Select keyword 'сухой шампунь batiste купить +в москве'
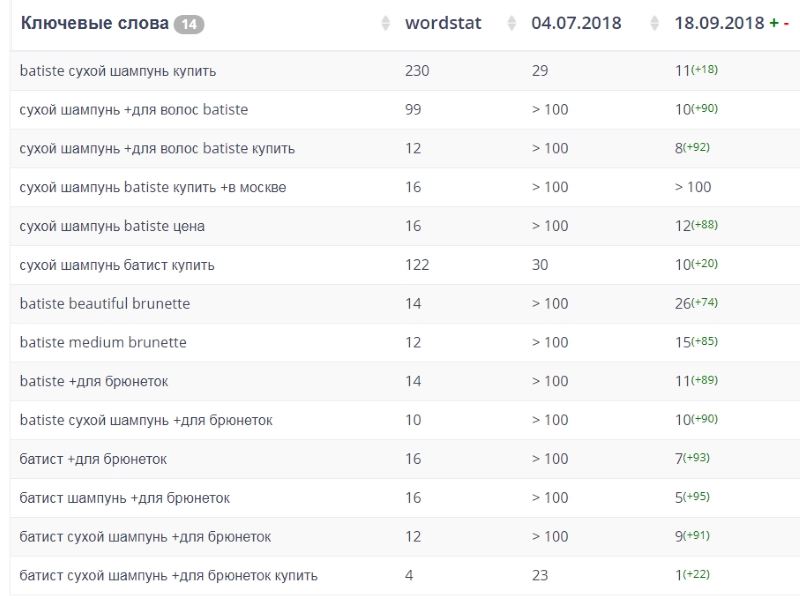 pos(153,187)
